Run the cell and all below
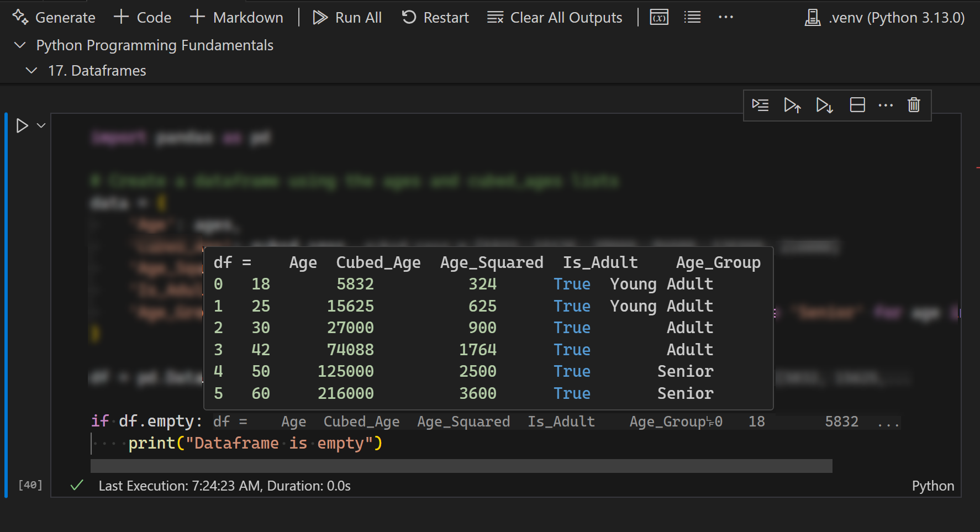 [x=824, y=105]
